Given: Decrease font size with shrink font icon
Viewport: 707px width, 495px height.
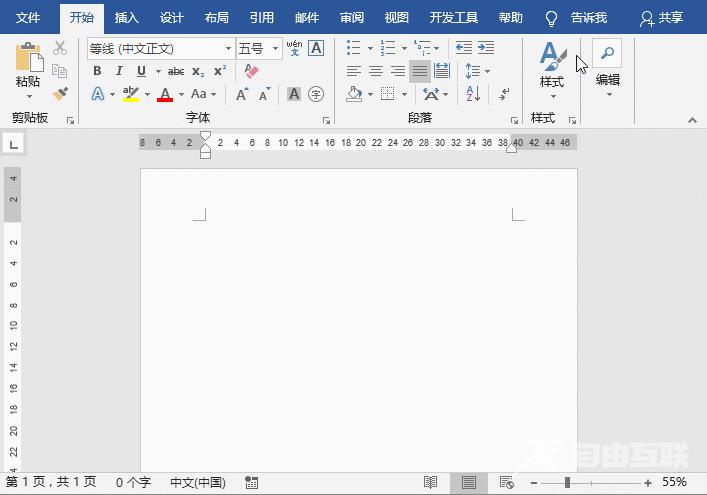Looking at the screenshot, I should (264, 94).
